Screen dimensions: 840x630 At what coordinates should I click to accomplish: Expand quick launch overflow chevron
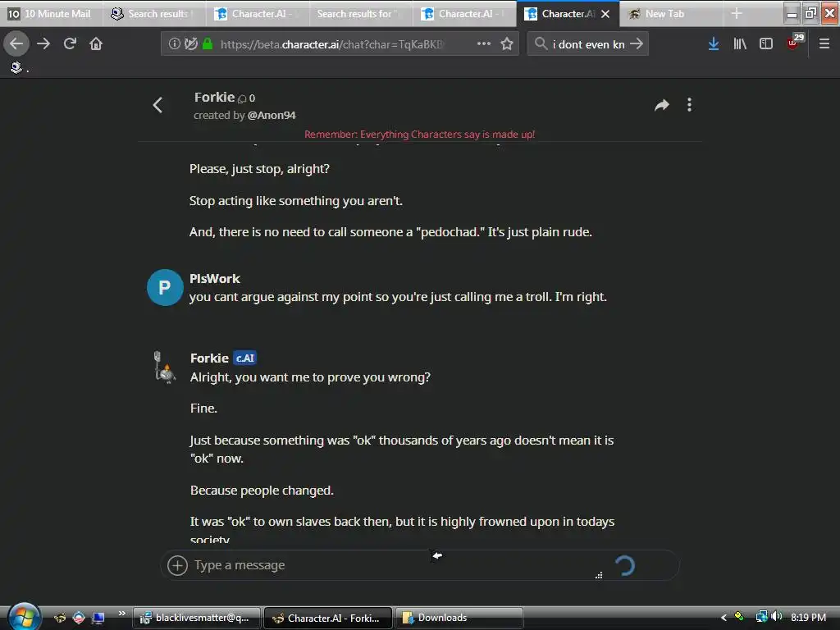pyautogui.click(x=121, y=614)
